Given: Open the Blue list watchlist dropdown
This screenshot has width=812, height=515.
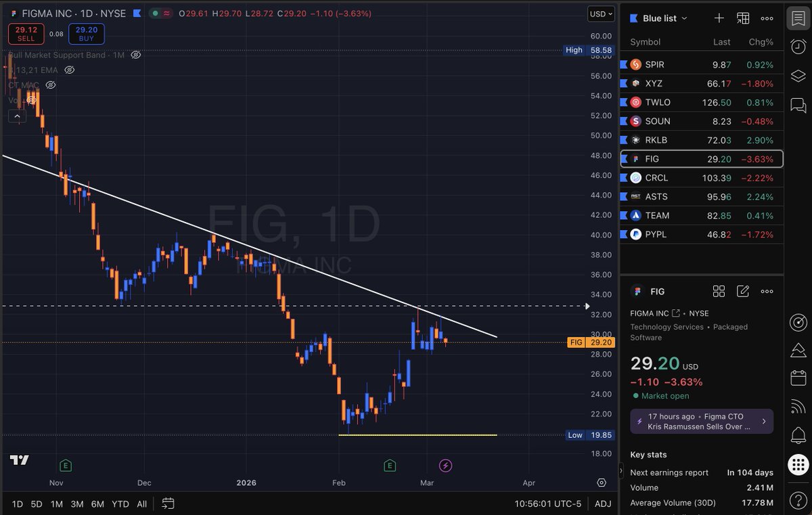Looking at the screenshot, I should pos(658,18).
